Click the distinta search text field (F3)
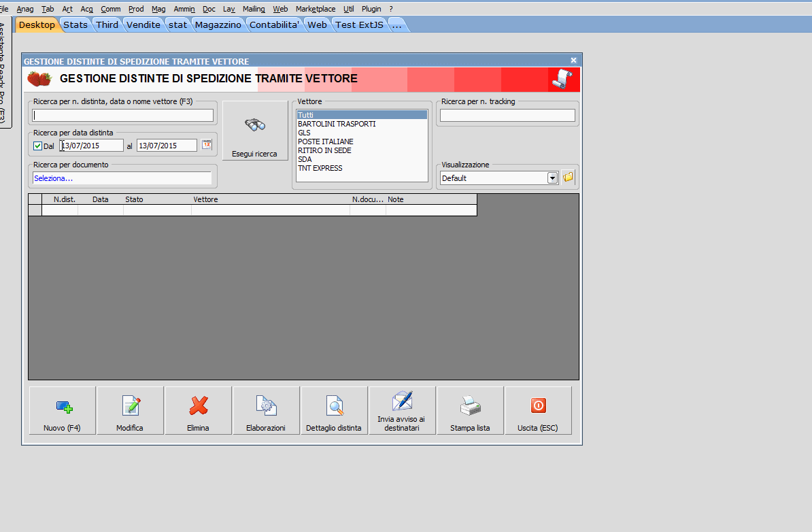 (122, 115)
